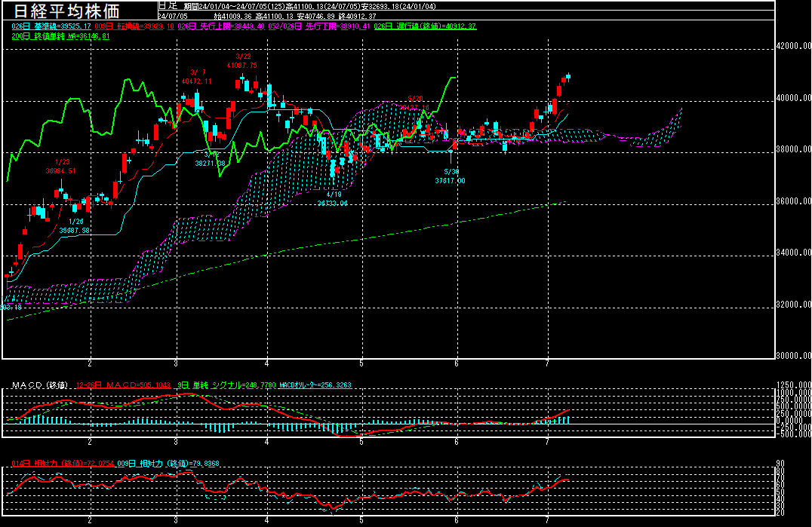This screenshot has height=527, width=812.
Task: Click the 3/12 38271.38 low annotation
Action: (211, 159)
